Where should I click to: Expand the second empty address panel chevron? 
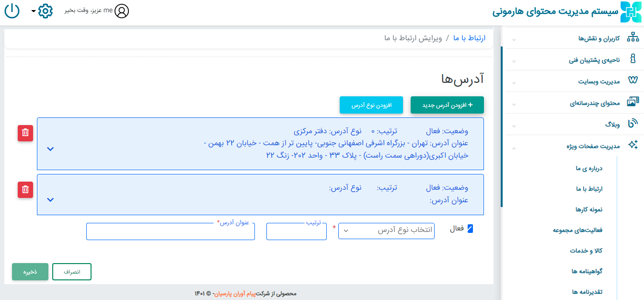pyautogui.click(x=50, y=199)
